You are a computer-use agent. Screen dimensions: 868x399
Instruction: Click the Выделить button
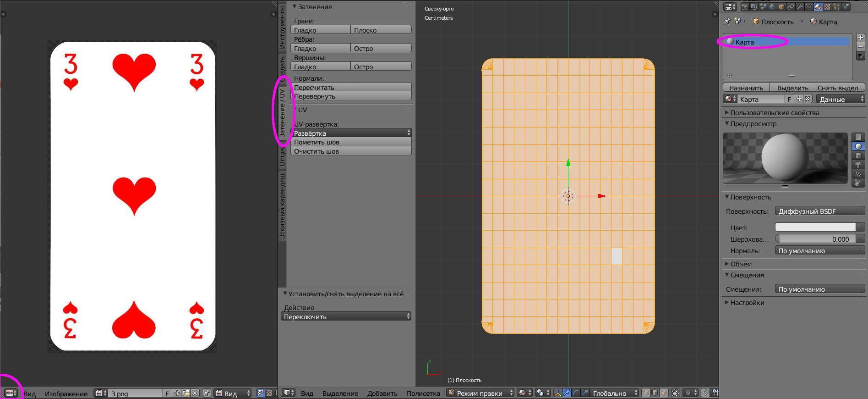click(792, 88)
